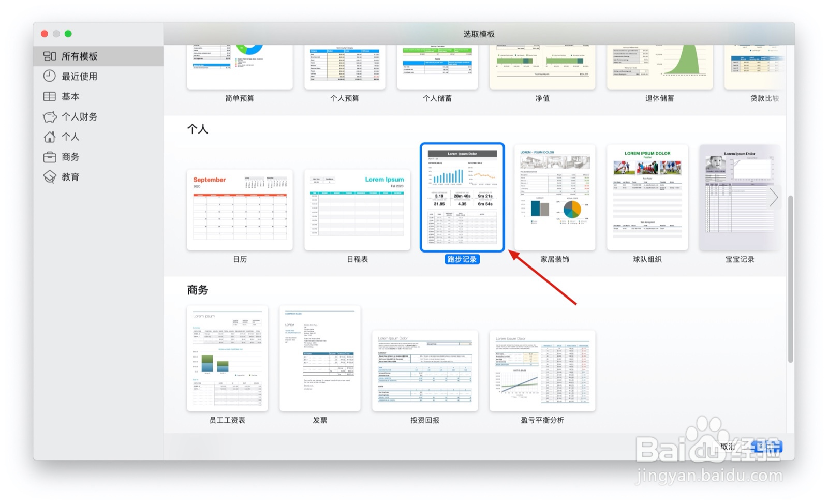The image size is (828, 504).
Task: Click the 发票 label text
Action: tap(320, 420)
